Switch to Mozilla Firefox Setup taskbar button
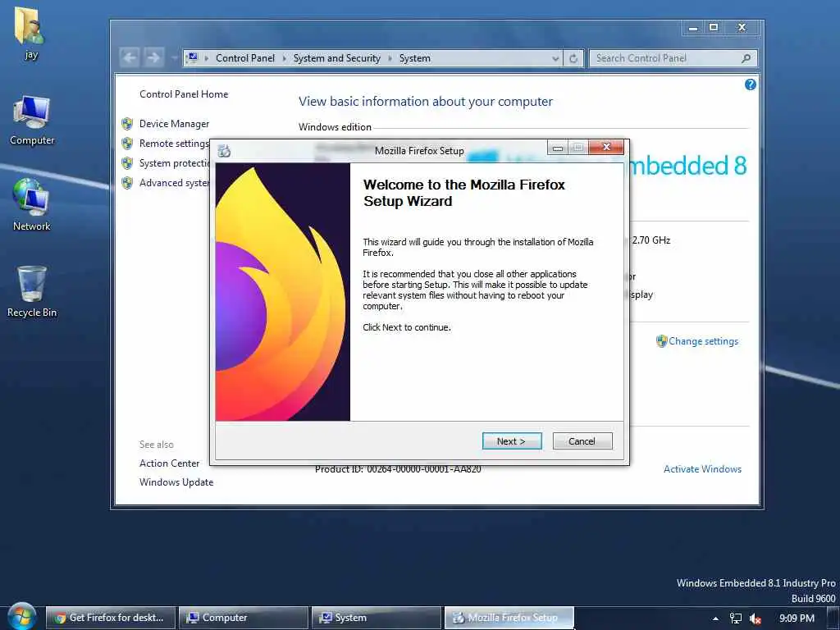The width and height of the screenshot is (840, 630). click(509, 618)
